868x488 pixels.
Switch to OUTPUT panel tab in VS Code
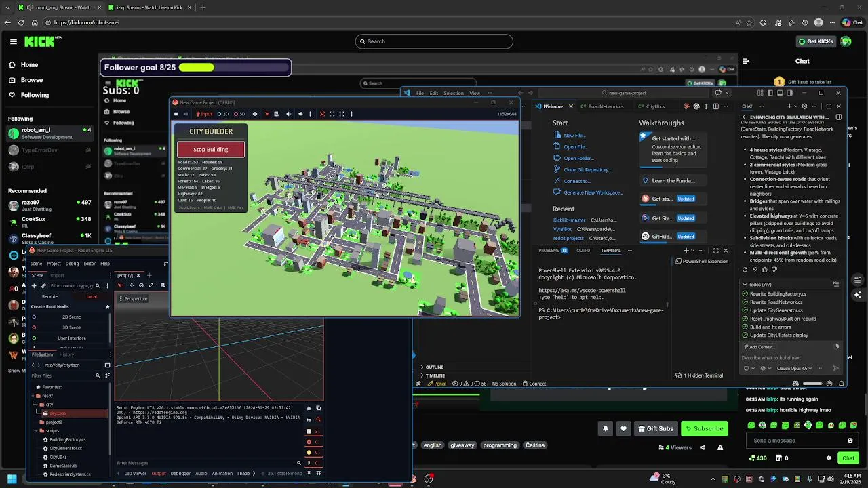coord(584,251)
